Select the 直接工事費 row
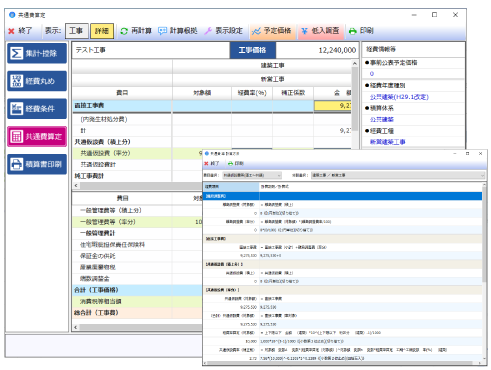Screen dimensions: 491x370 [212, 106]
